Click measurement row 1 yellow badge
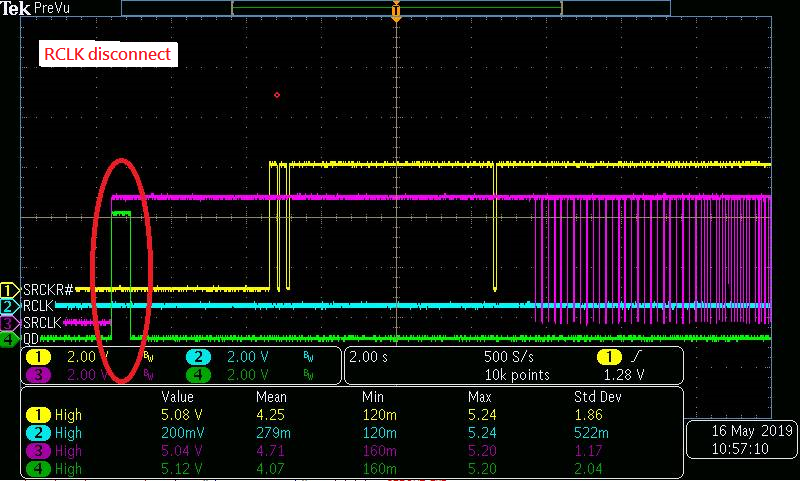 click(x=38, y=415)
